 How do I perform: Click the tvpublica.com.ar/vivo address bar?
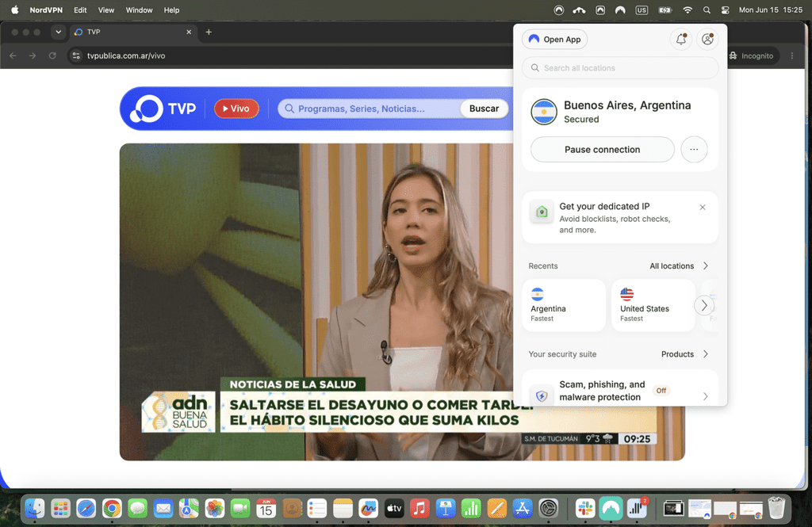coord(126,56)
